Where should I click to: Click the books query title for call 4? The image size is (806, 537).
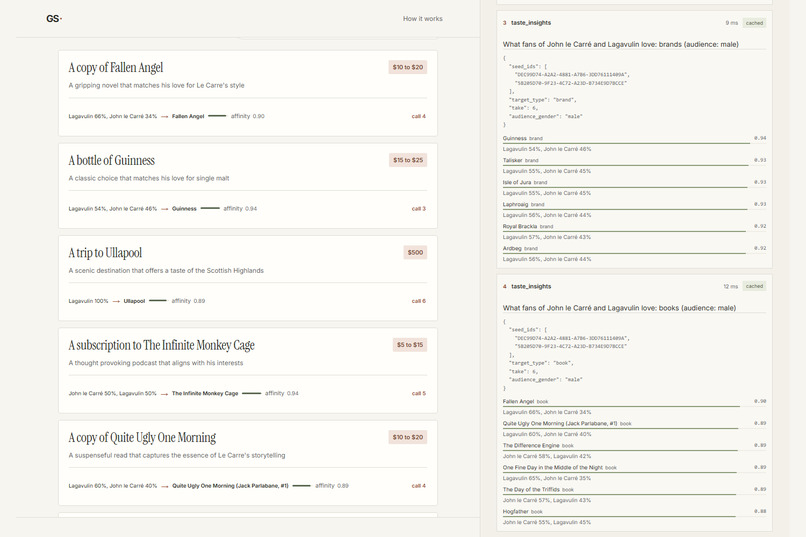(x=619, y=308)
